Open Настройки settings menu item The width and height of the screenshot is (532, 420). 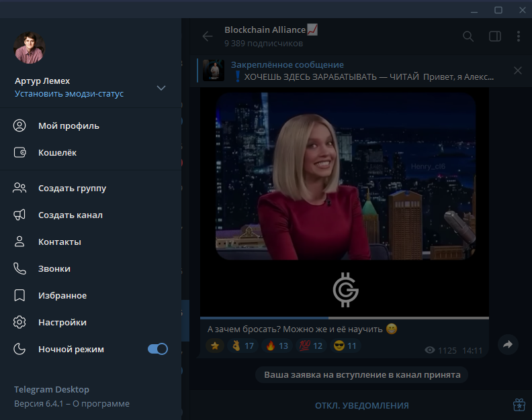tap(91, 322)
